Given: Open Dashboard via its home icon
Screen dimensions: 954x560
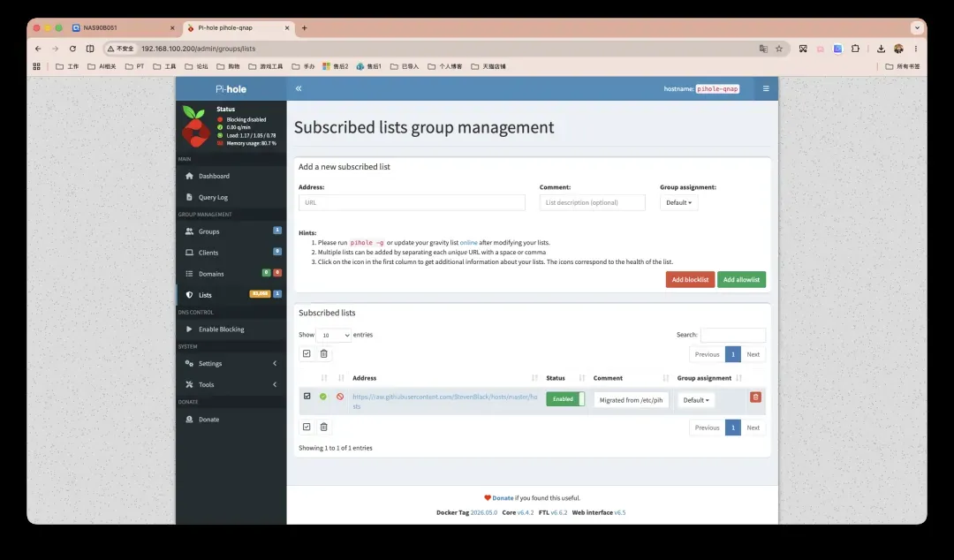Looking at the screenshot, I should pos(189,176).
